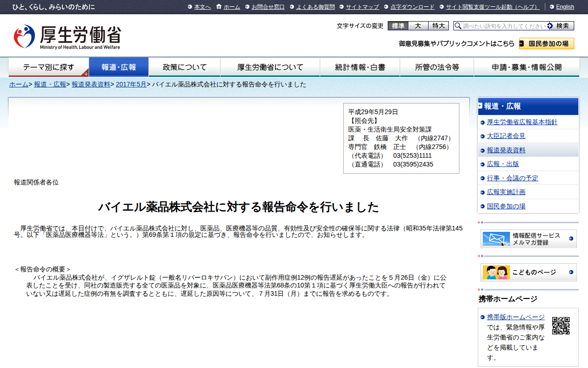Click the Ministry of Health, Labour and Welfare logo
This screenshot has height=368, width=588.
coord(67,37)
